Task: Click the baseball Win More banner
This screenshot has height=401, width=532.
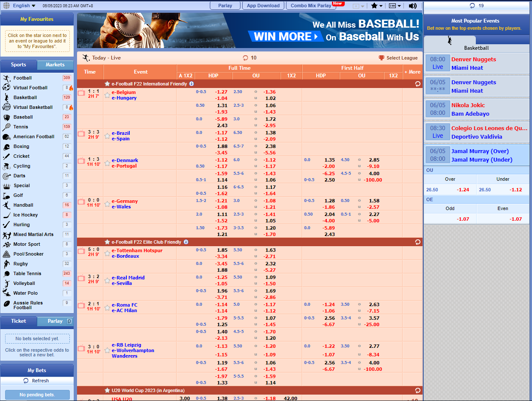Action: [x=250, y=30]
